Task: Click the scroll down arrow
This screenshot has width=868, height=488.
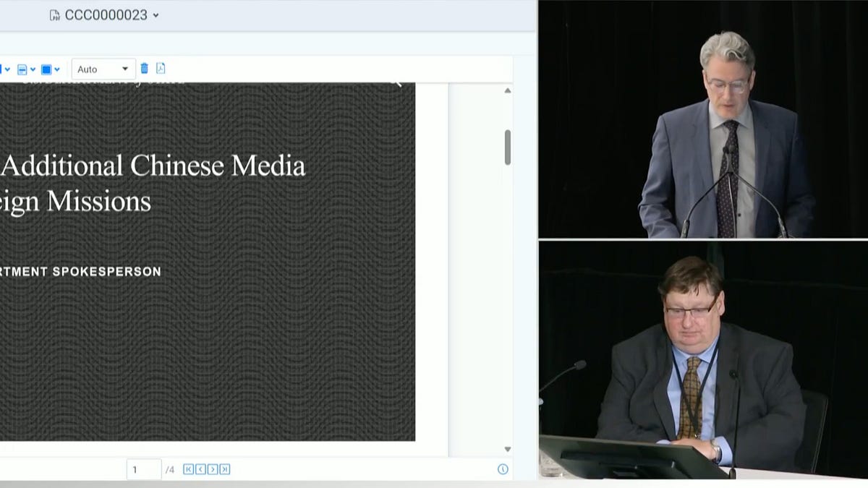Action: [508, 449]
